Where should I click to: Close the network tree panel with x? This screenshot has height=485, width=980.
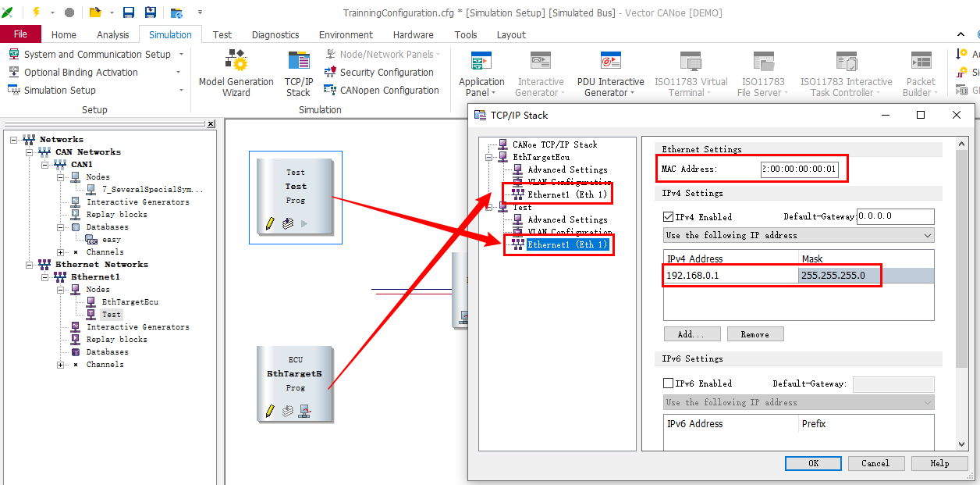(x=211, y=124)
